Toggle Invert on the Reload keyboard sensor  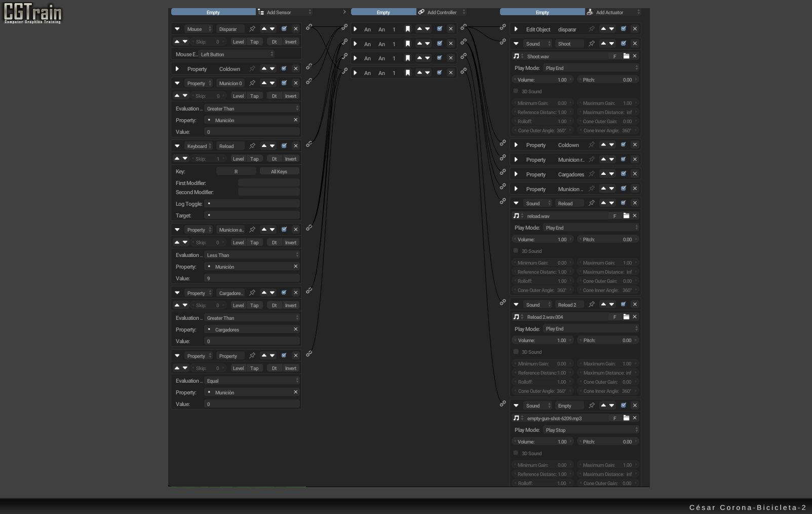pyautogui.click(x=291, y=159)
